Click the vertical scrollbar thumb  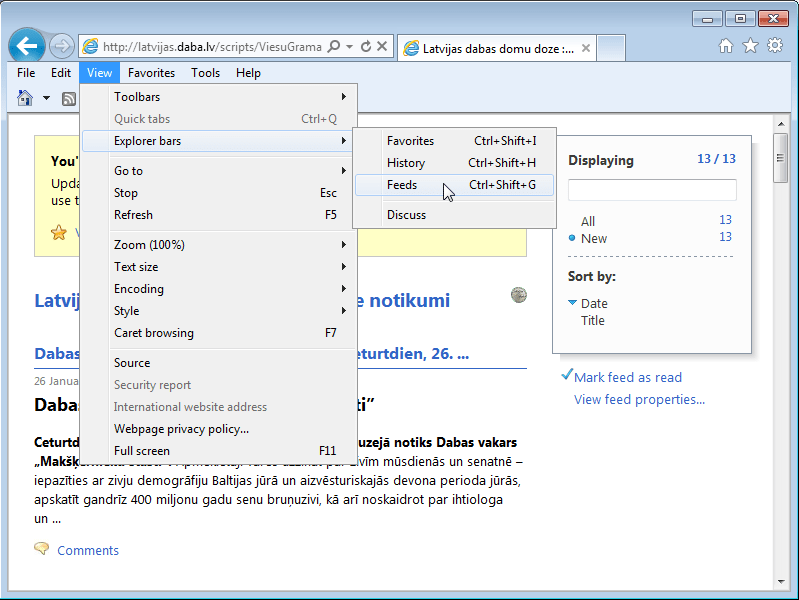tap(780, 158)
